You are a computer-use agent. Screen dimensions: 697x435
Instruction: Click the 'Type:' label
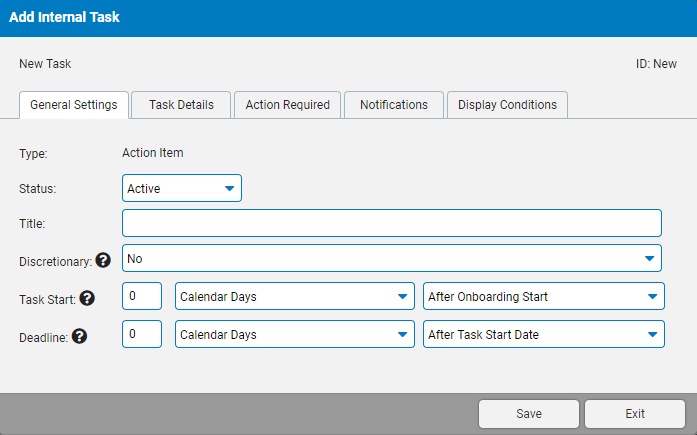33,154
